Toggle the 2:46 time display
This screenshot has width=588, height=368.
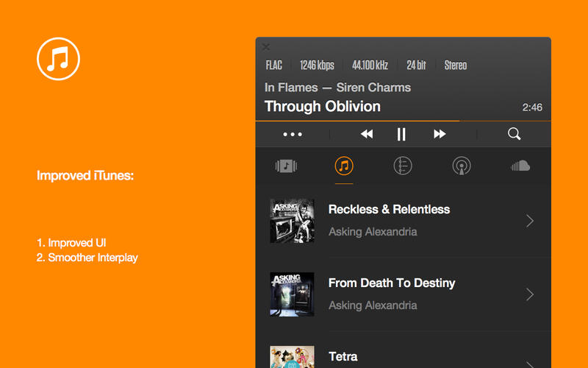[532, 107]
